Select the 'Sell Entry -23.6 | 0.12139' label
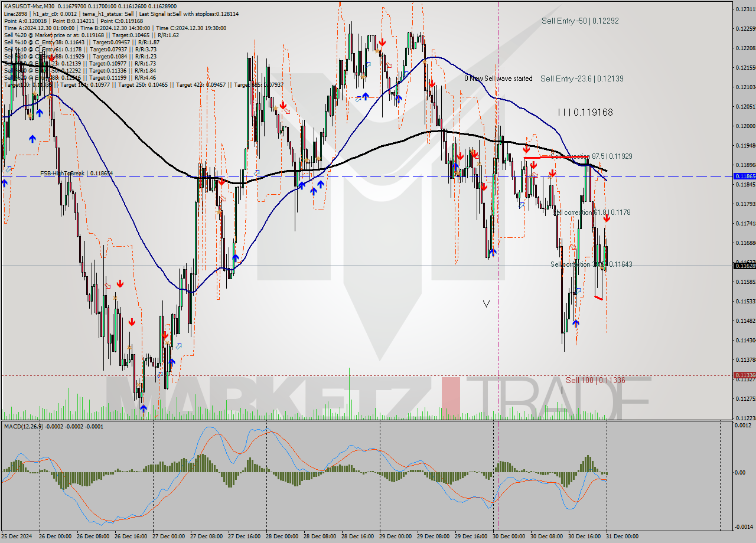 coord(582,78)
